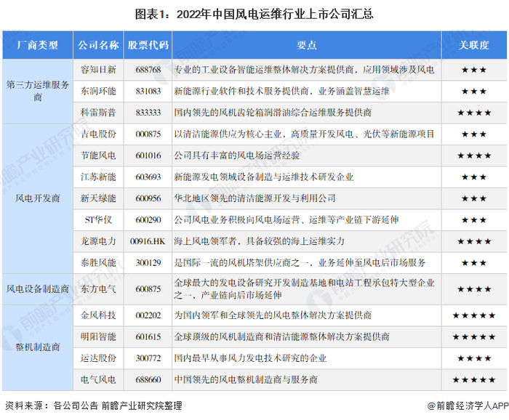The height and width of the screenshot is (420, 509).
Task: Click the description starting 以清洁能源供应为核心主业
Action: click(x=304, y=134)
